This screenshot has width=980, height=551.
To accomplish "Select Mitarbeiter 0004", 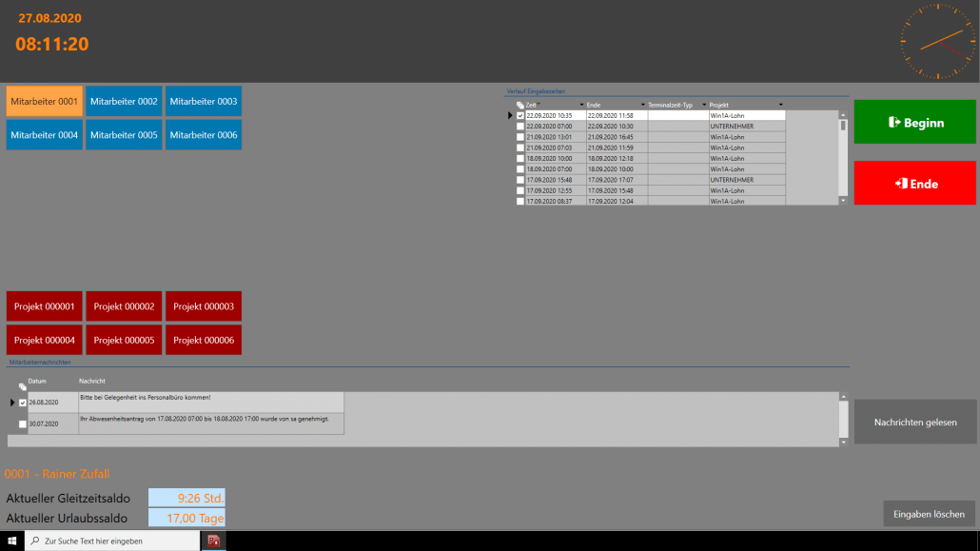I will pos(44,135).
